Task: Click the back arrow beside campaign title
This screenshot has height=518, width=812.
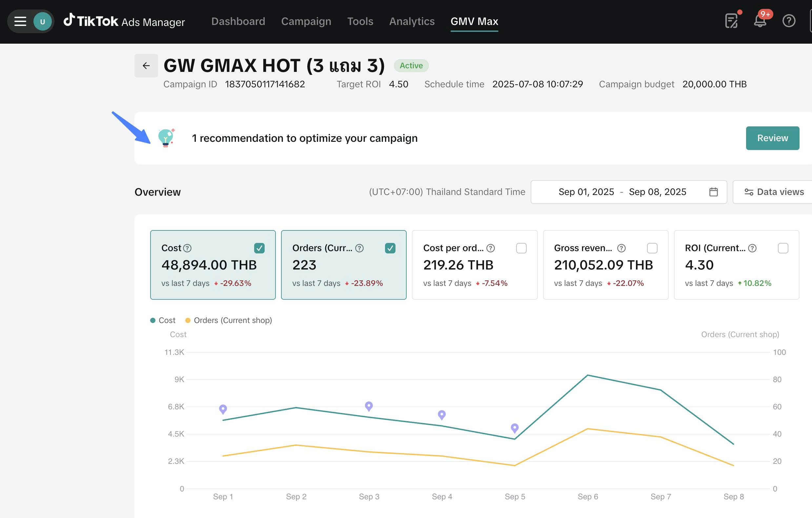Action: pos(146,65)
